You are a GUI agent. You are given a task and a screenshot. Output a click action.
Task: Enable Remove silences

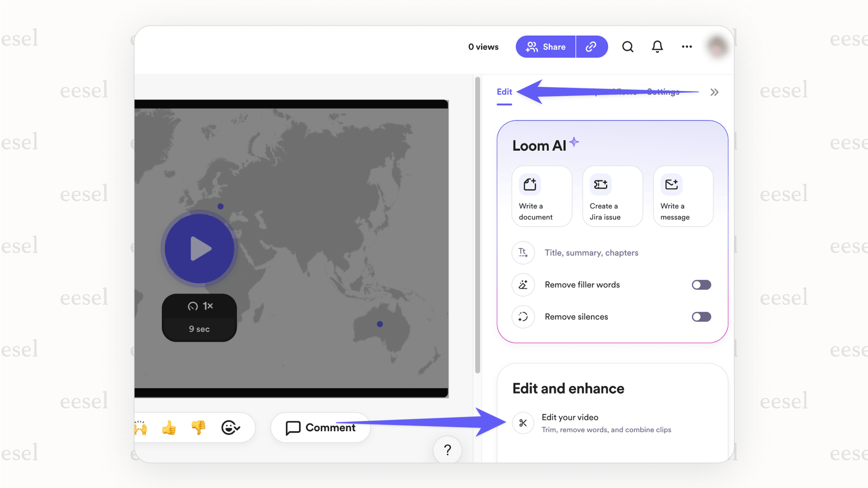coord(701,317)
